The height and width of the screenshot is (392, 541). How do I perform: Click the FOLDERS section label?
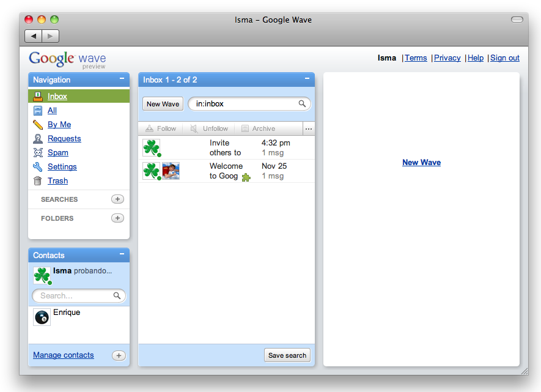(x=57, y=218)
